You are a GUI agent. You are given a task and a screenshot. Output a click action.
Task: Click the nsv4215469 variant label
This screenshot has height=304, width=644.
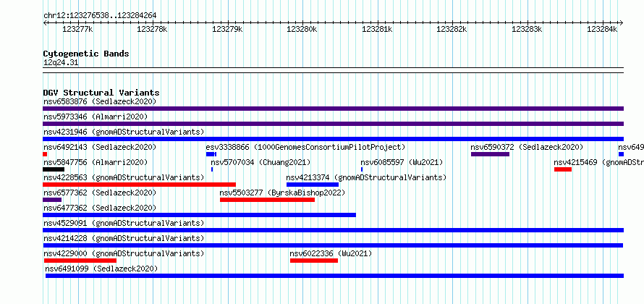(599, 162)
